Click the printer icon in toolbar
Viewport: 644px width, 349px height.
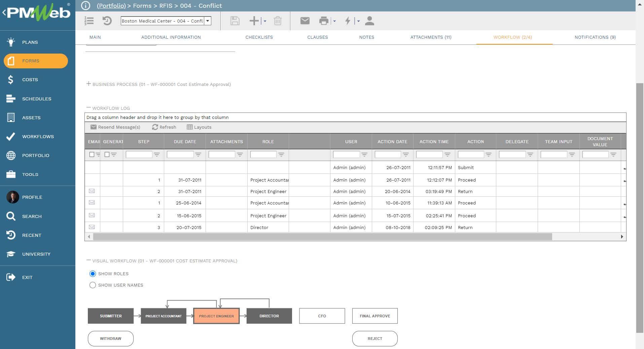pos(324,21)
